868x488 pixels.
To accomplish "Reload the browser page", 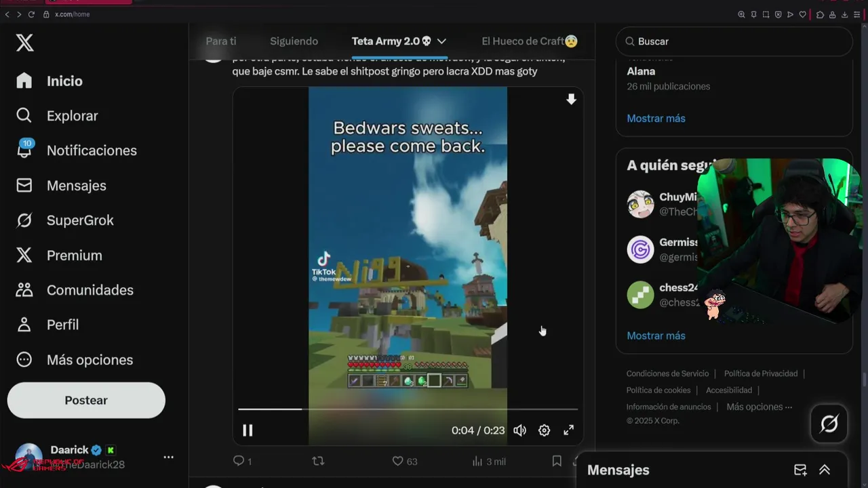I will [31, 14].
